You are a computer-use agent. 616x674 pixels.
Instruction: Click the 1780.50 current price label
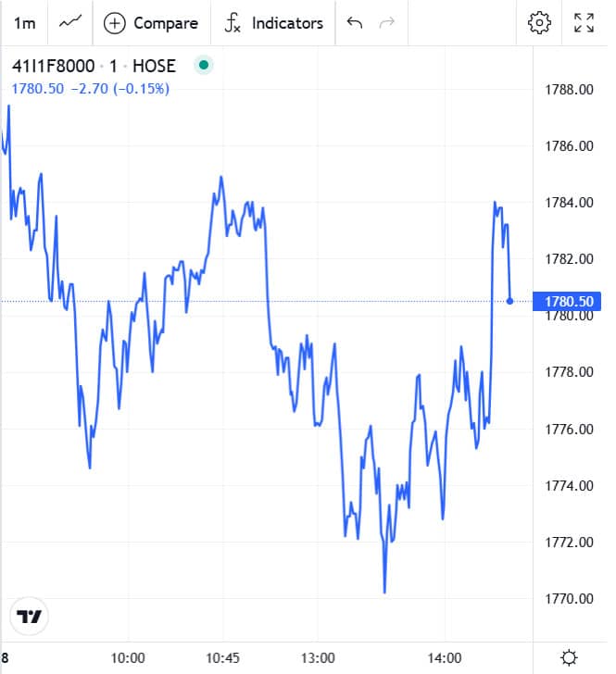click(567, 301)
